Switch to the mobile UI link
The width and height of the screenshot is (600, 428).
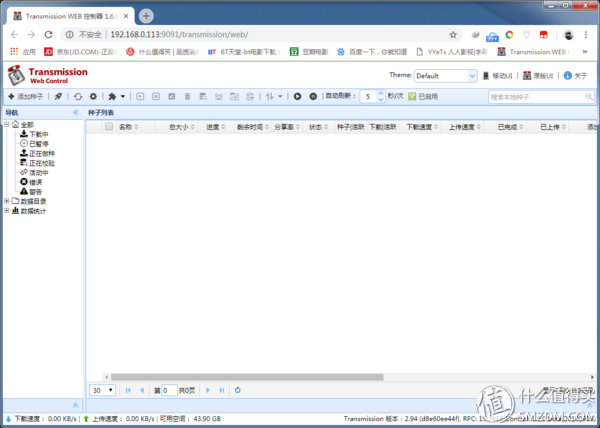point(497,76)
